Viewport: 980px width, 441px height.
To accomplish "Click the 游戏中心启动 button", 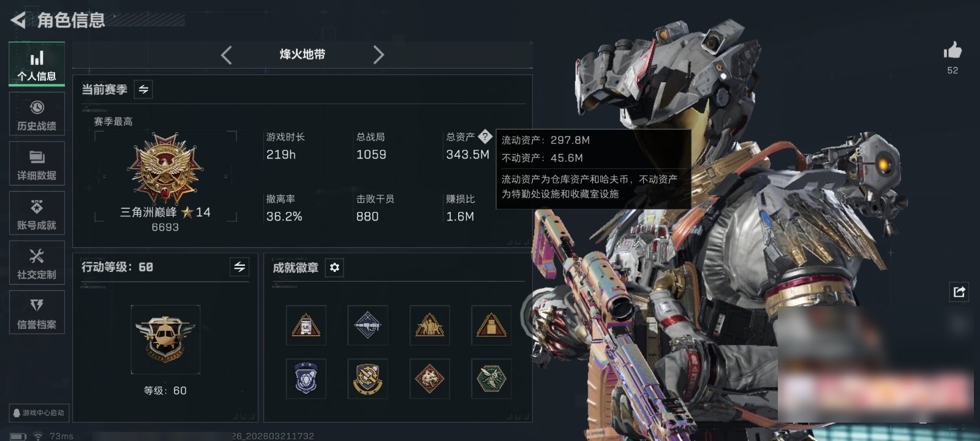I will tap(39, 413).
